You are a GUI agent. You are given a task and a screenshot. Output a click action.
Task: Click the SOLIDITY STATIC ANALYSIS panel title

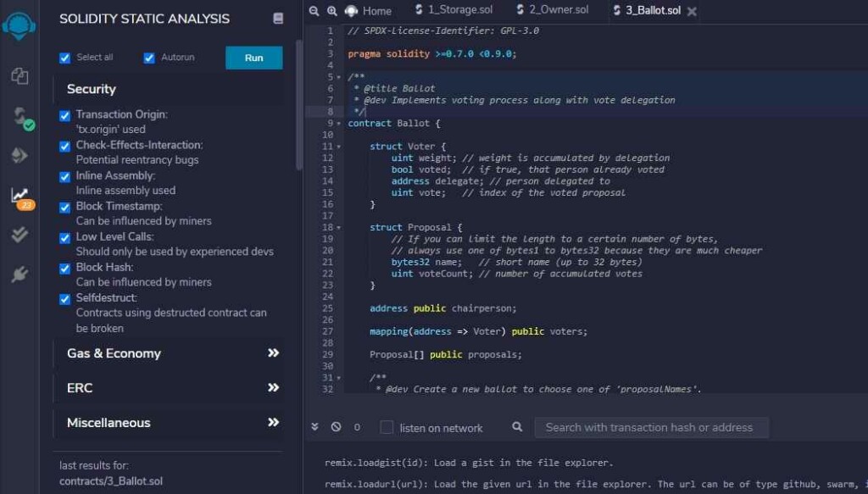pyautogui.click(x=144, y=19)
